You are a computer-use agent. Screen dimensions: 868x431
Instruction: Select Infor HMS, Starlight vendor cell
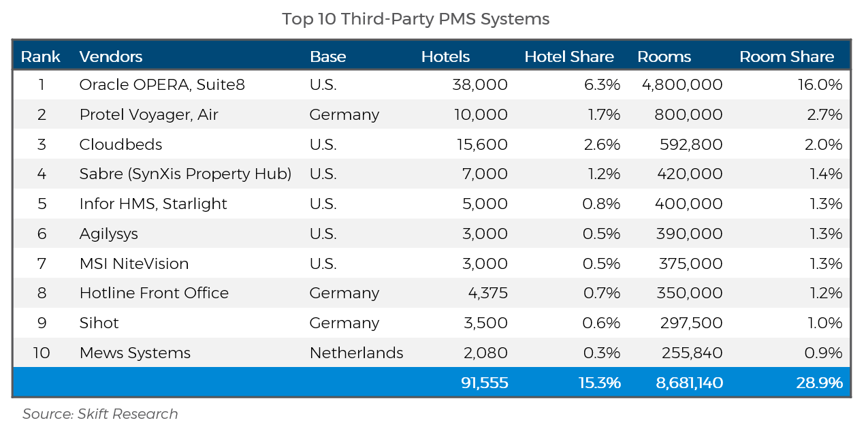click(x=153, y=204)
